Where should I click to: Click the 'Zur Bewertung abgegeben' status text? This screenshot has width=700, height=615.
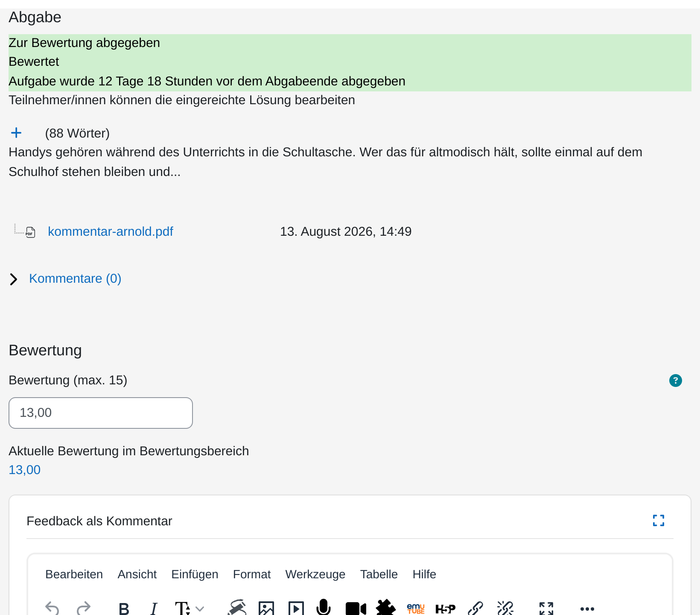pos(85,43)
